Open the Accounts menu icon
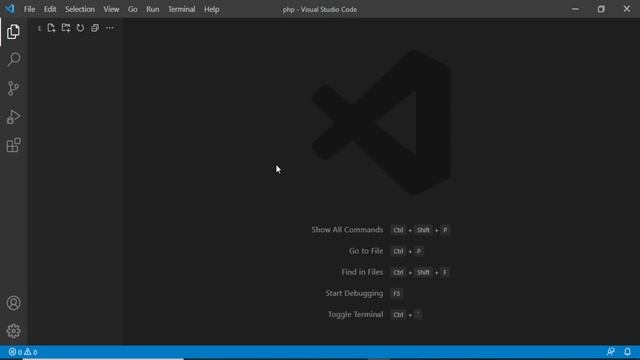 click(x=13, y=303)
